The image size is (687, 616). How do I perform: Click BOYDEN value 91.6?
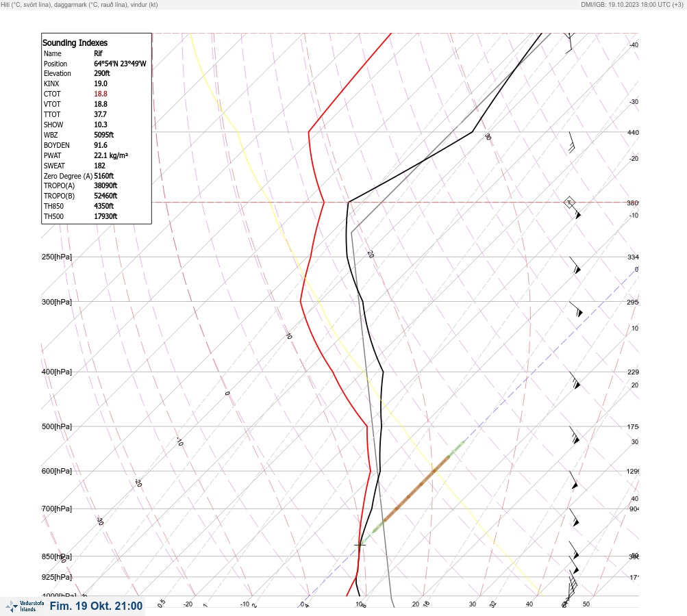[101, 145]
